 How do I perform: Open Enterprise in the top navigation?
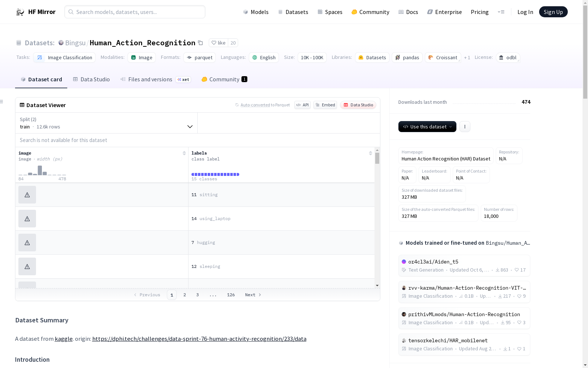[x=444, y=12]
